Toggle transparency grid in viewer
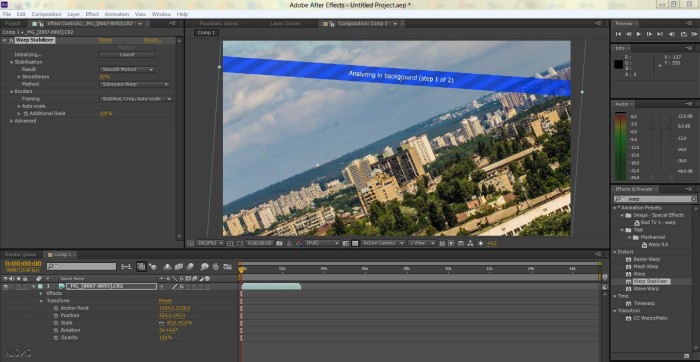Image resolution: width=700 pixels, height=362 pixels. coord(355,243)
